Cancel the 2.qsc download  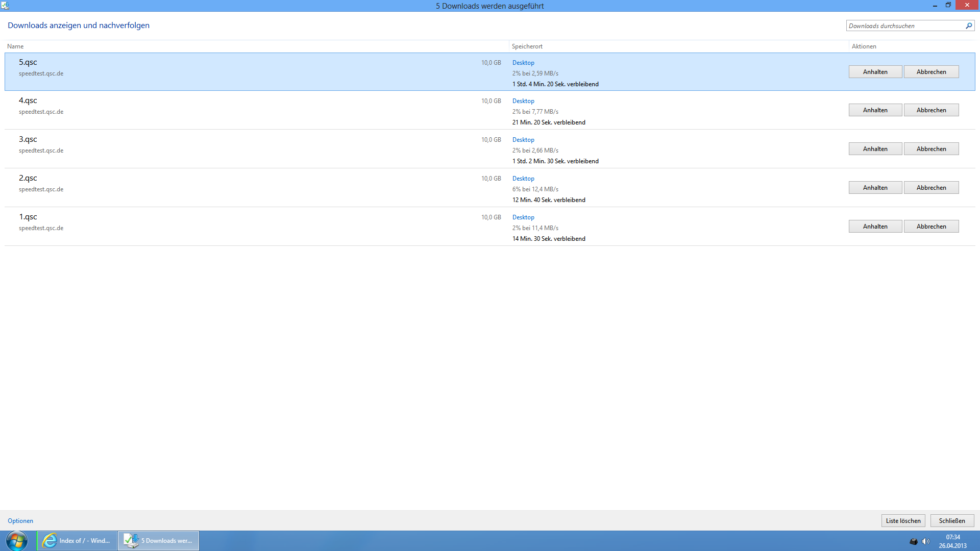931,188
